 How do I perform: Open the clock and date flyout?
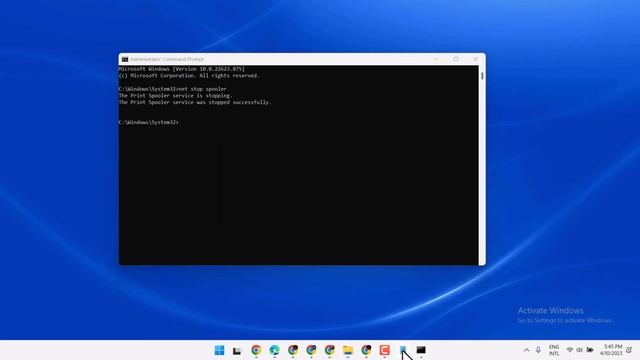click(611, 350)
